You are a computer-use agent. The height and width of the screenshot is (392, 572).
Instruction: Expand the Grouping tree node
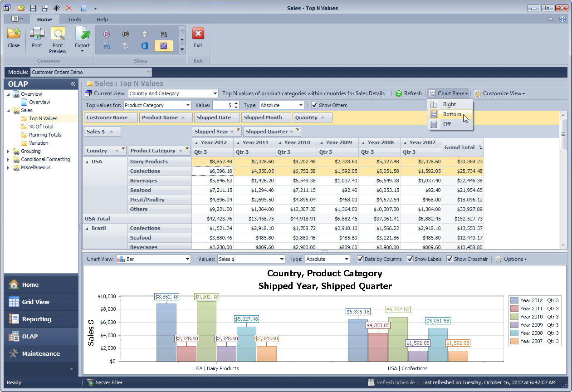8,152
